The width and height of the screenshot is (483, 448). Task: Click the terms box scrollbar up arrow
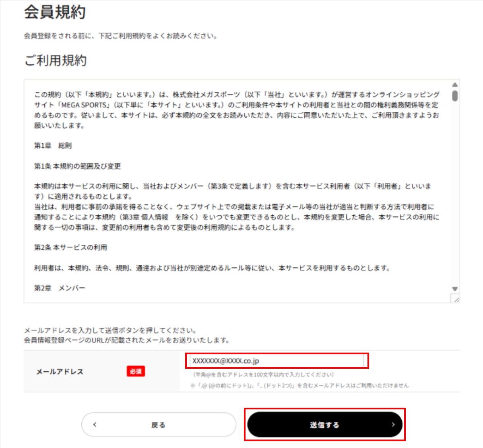click(455, 85)
